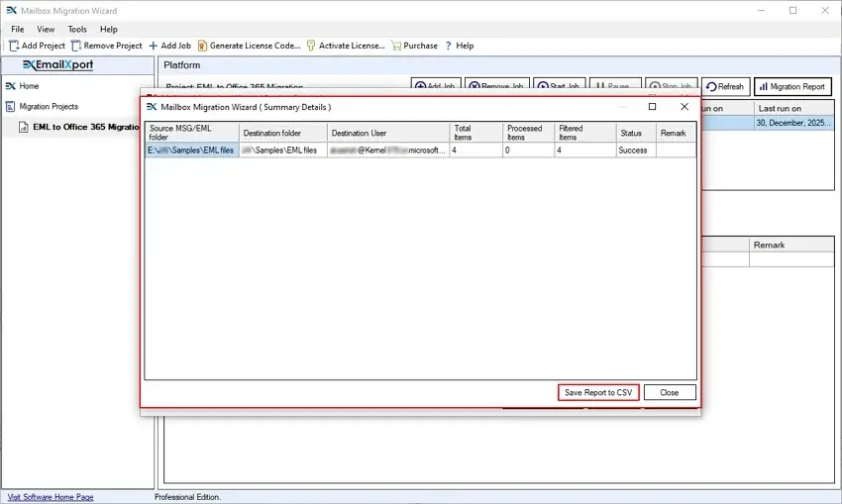The image size is (842, 504).
Task: Click Destination User column header
Action: pos(388,132)
